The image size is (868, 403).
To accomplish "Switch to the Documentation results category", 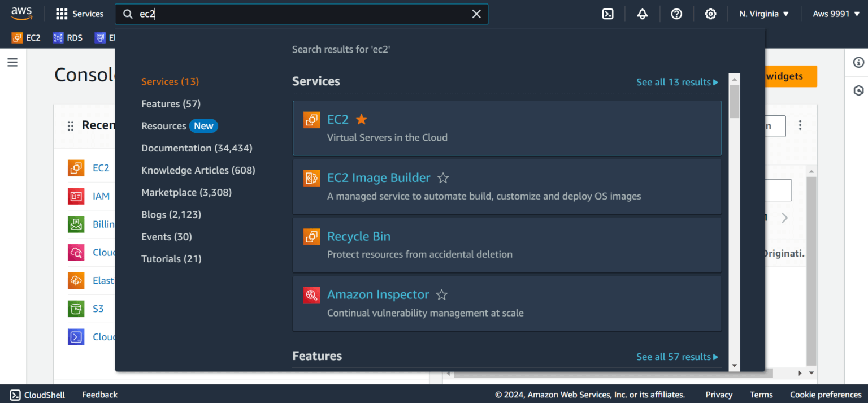I will click(x=196, y=148).
